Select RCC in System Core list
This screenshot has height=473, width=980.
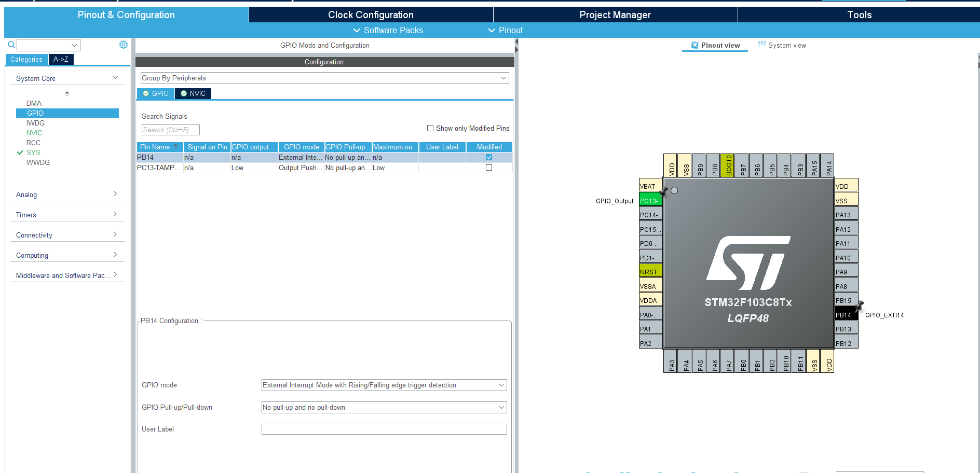[33, 143]
